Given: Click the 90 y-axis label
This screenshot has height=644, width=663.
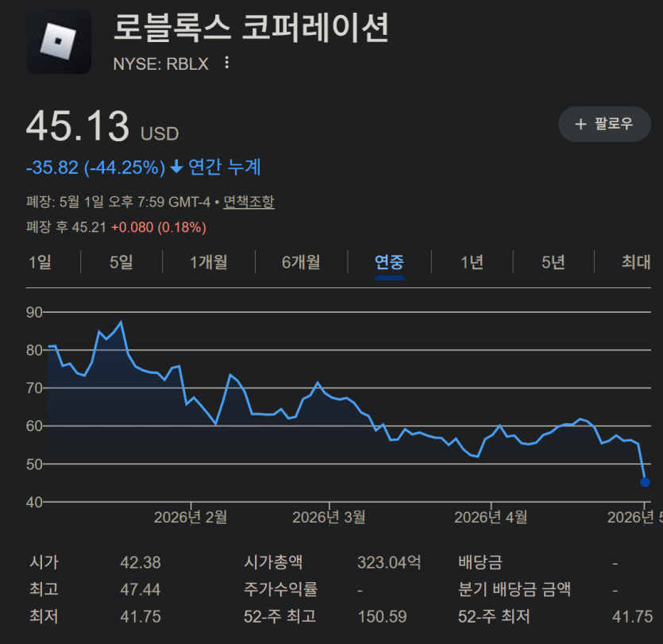Looking at the screenshot, I should 34,313.
